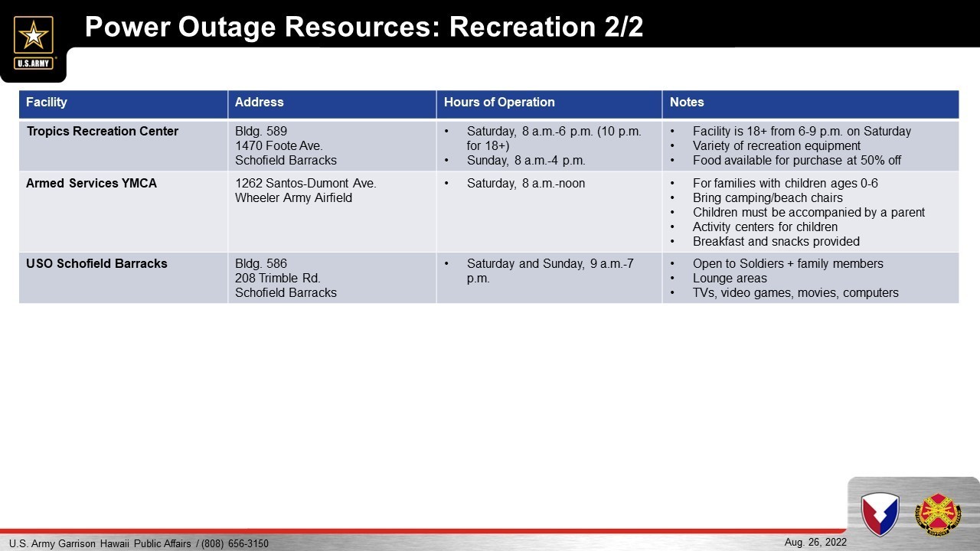Select the Tropics Recreation Center facility cell
Image resolution: width=980 pixels, height=551 pixels.
(x=102, y=132)
